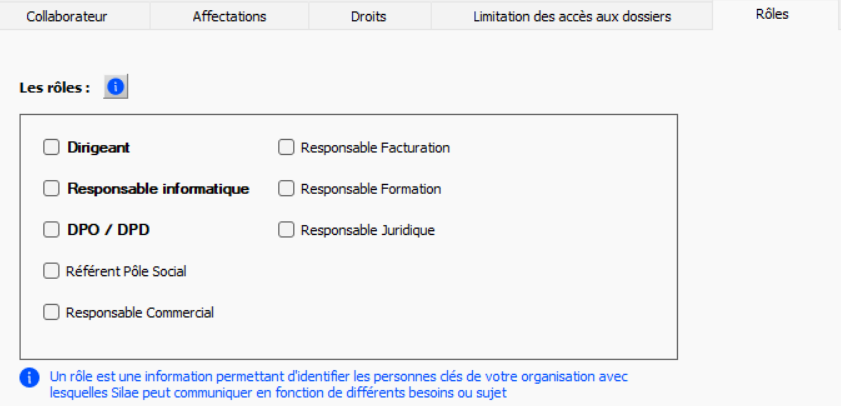This screenshot has height=406, width=841.
Task: Click the Référent Pôle Social label text
Action: [x=126, y=271]
